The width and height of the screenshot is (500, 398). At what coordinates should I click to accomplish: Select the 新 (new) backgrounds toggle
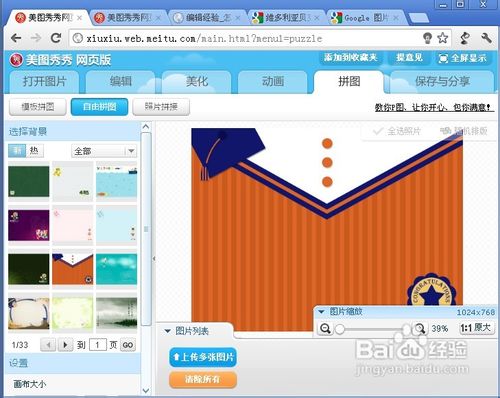(x=17, y=151)
